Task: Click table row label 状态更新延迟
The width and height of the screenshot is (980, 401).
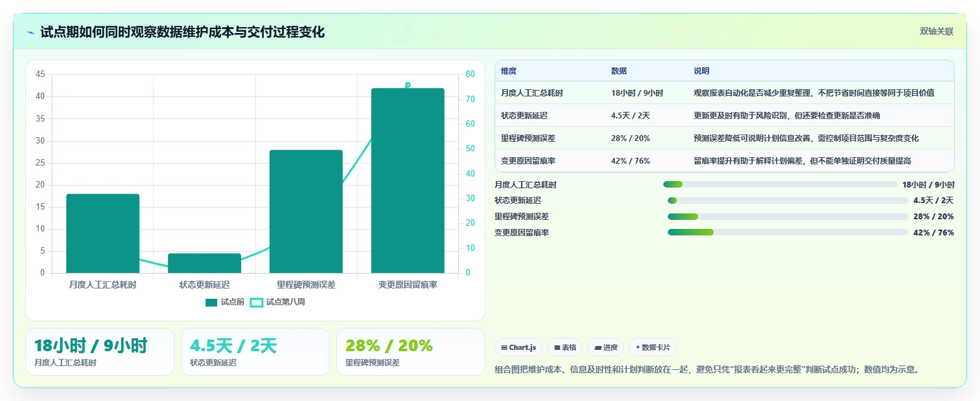Action: (x=524, y=116)
